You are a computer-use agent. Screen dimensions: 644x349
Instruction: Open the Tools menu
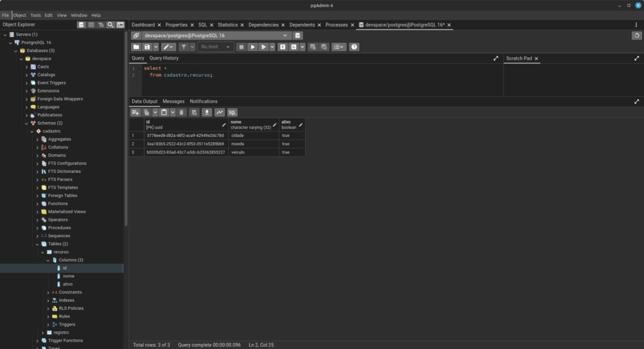[35, 15]
